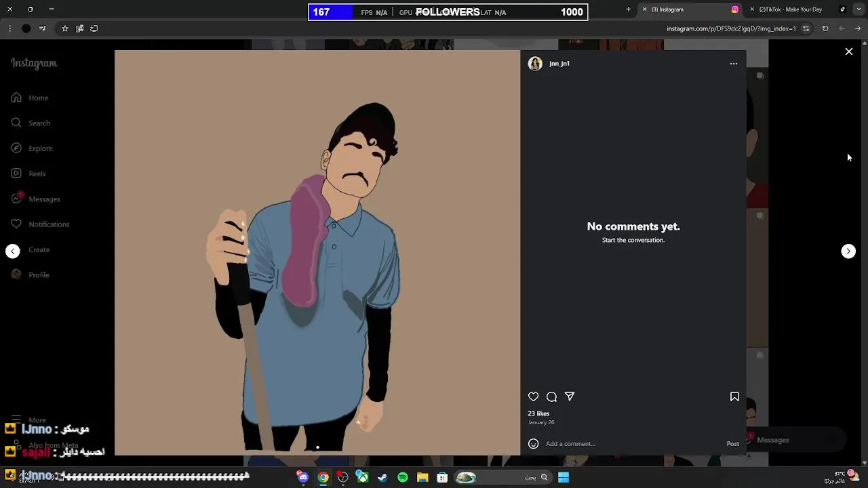Open Search in Instagram sidebar
868x488 pixels.
tap(31, 123)
